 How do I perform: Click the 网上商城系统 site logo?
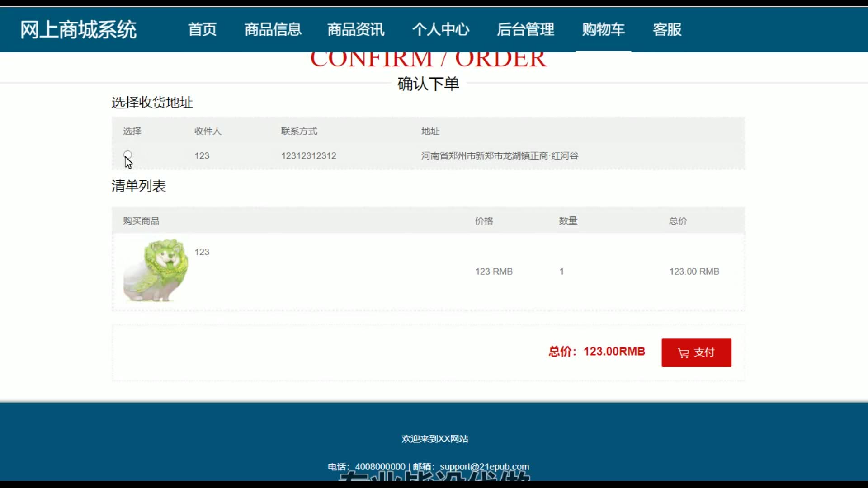coord(78,30)
